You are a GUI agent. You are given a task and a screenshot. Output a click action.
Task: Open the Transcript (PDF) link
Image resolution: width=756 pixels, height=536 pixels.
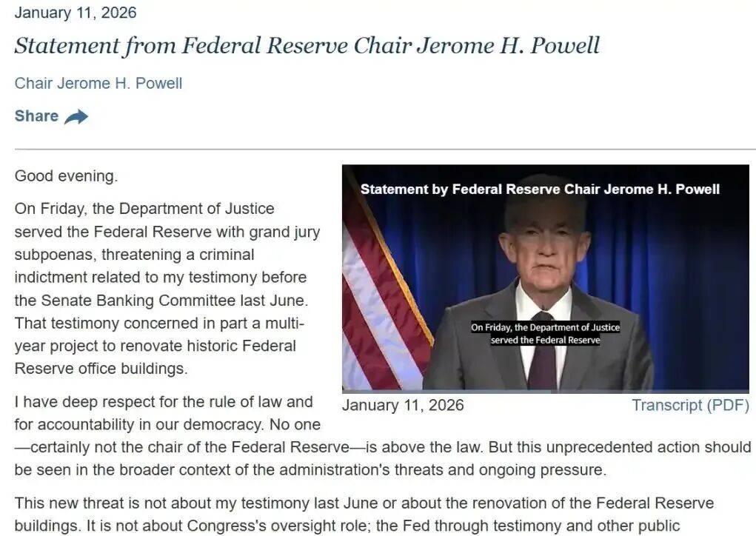[690, 406]
